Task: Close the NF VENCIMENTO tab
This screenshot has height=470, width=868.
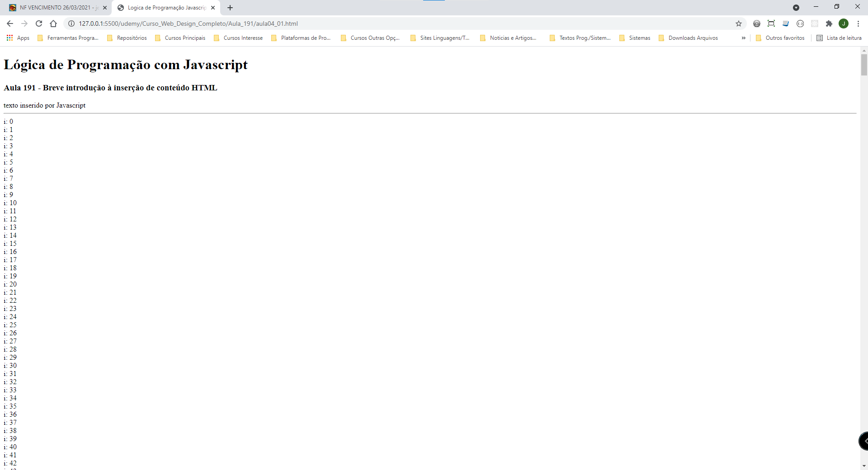Action: click(x=105, y=8)
